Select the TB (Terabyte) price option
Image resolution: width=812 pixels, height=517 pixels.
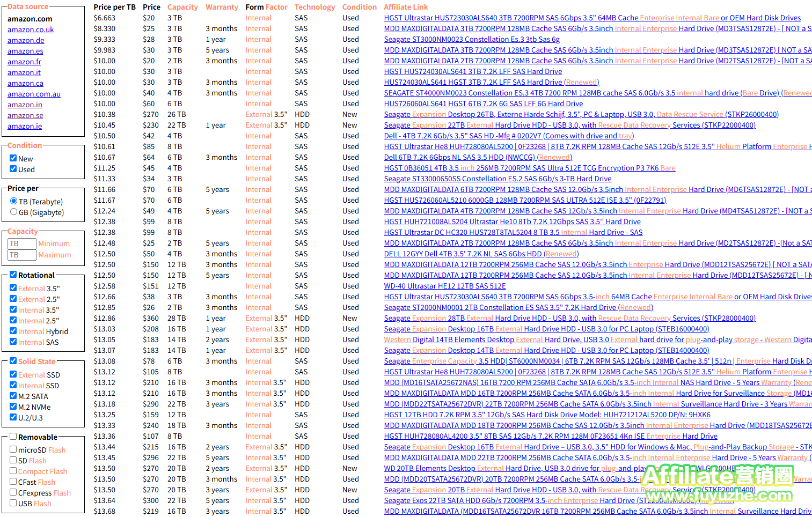click(x=14, y=201)
